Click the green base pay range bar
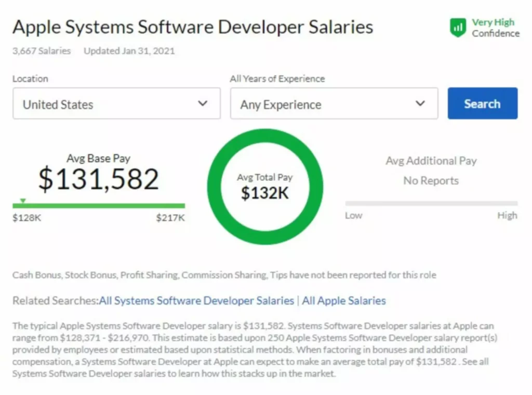 pos(99,203)
